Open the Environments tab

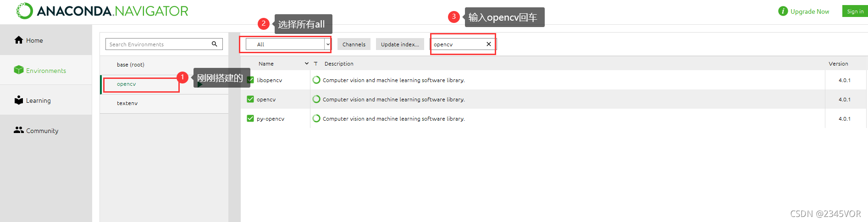(x=46, y=70)
